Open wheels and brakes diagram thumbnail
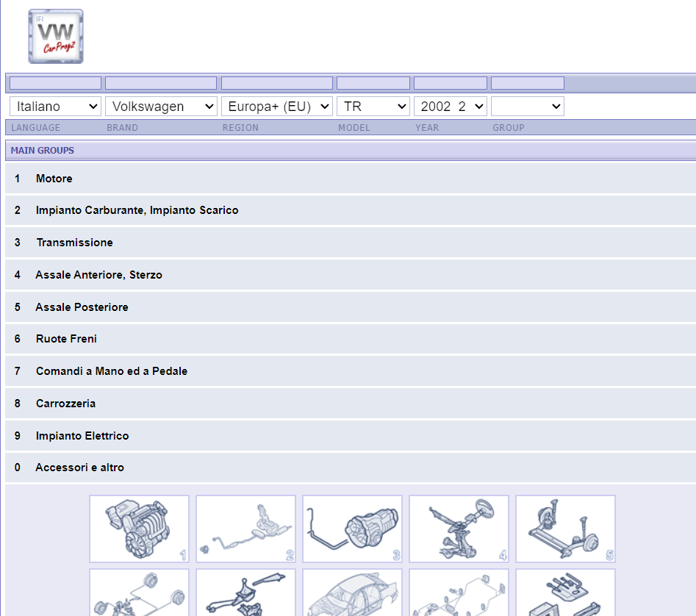 point(140,592)
